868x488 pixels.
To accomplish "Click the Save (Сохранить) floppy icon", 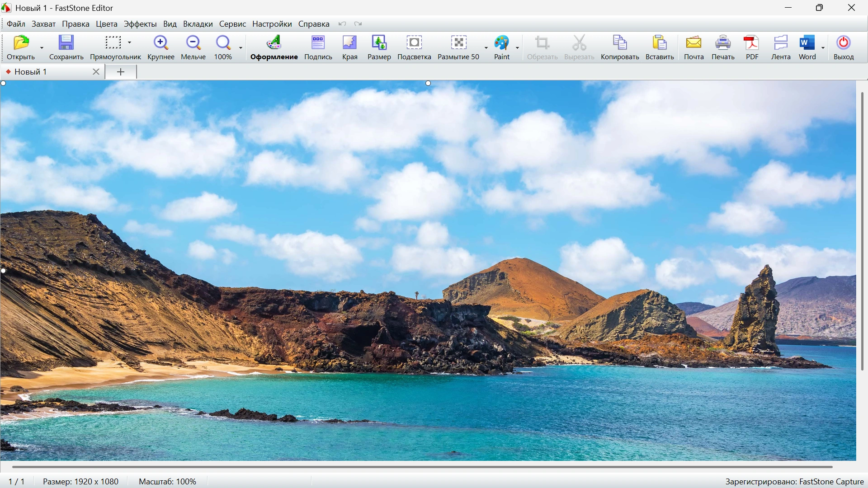I will tap(66, 43).
